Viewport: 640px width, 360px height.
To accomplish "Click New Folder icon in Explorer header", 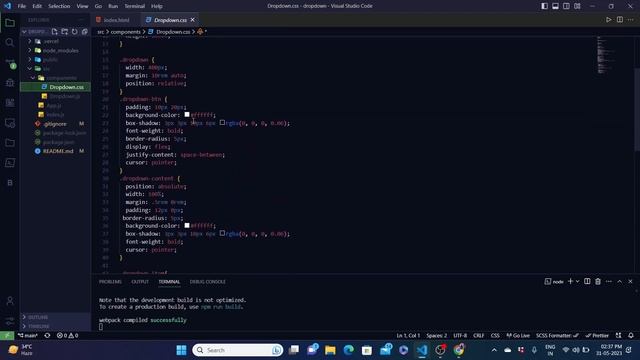I will tap(64, 31).
